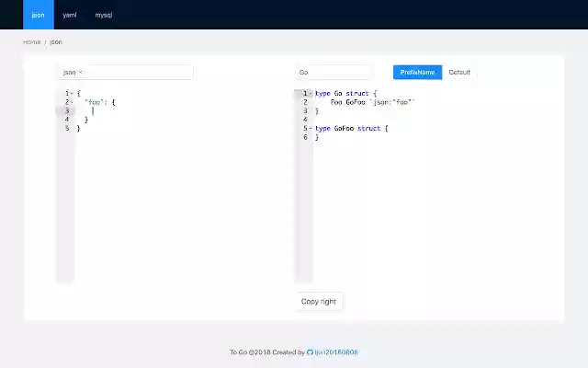Open the mysql tab
The height and width of the screenshot is (368, 588).
click(x=104, y=15)
